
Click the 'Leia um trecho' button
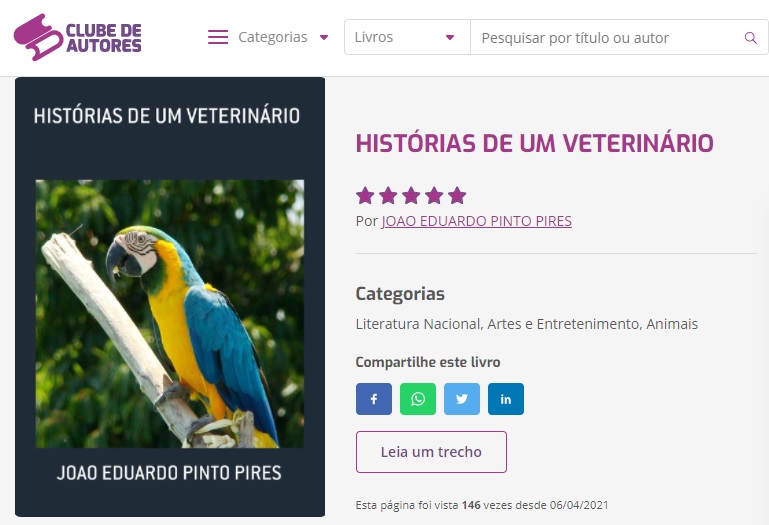click(x=431, y=452)
